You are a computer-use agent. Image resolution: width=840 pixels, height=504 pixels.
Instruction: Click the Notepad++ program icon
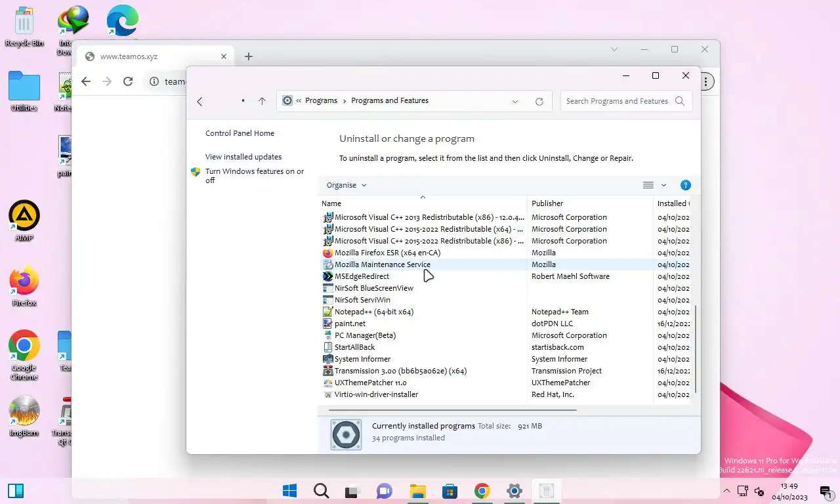(328, 312)
